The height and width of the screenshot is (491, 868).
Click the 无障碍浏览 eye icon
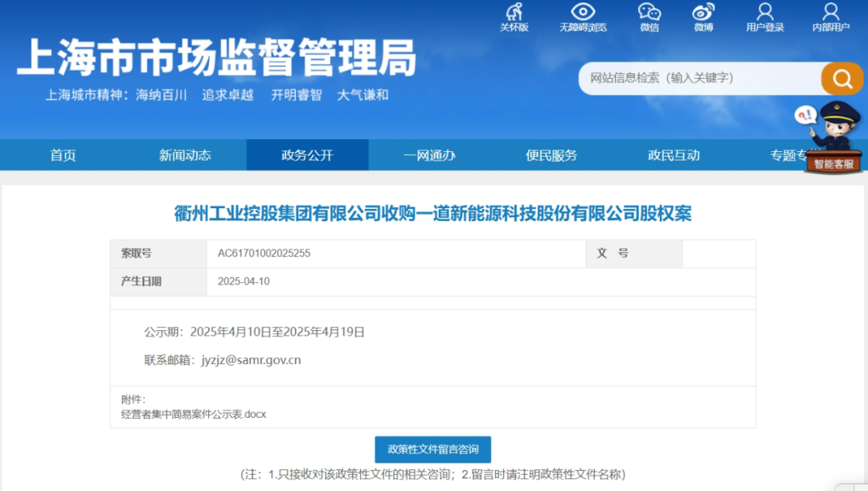tap(583, 17)
